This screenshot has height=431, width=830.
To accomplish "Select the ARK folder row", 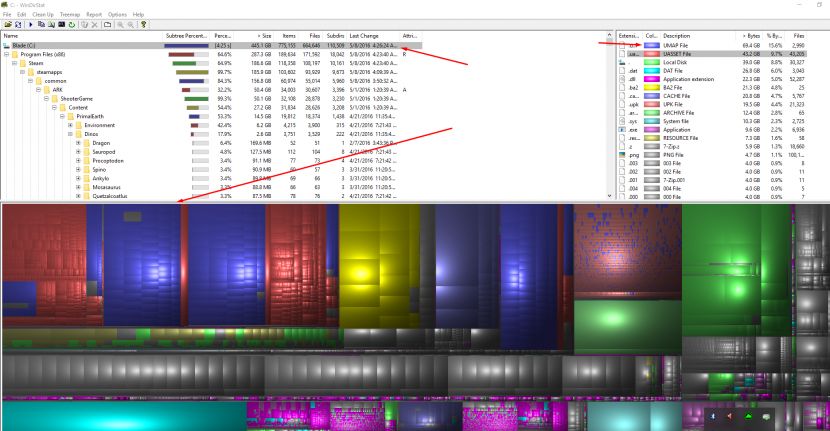I will 212,90.
